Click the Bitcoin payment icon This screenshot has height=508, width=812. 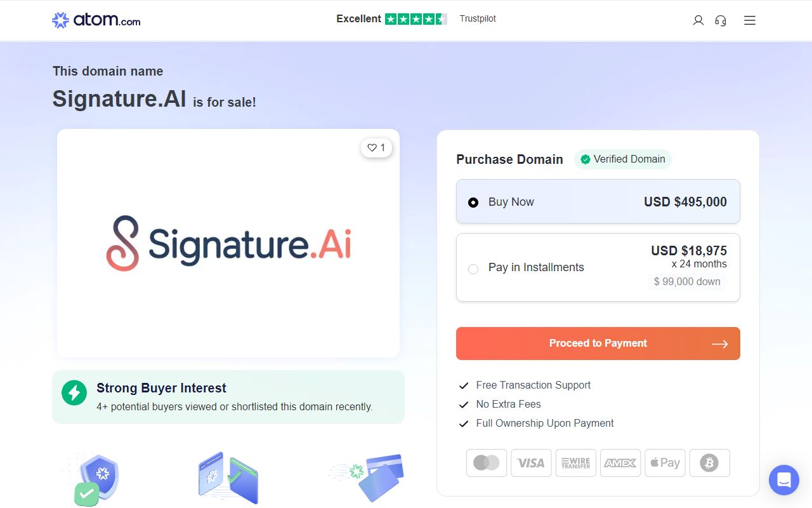pyautogui.click(x=709, y=463)
